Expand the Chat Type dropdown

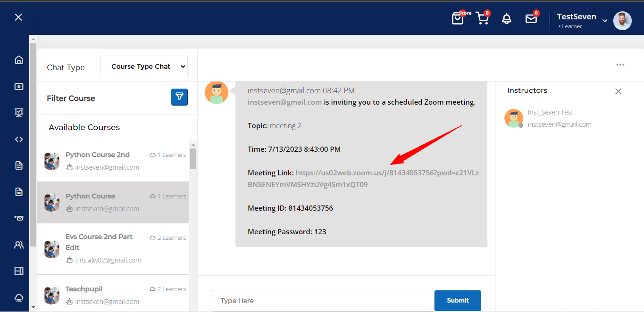(144, 66)
